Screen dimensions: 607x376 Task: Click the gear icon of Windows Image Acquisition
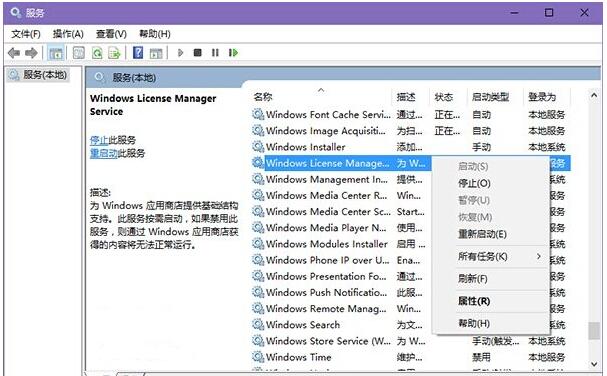(258, 130)
